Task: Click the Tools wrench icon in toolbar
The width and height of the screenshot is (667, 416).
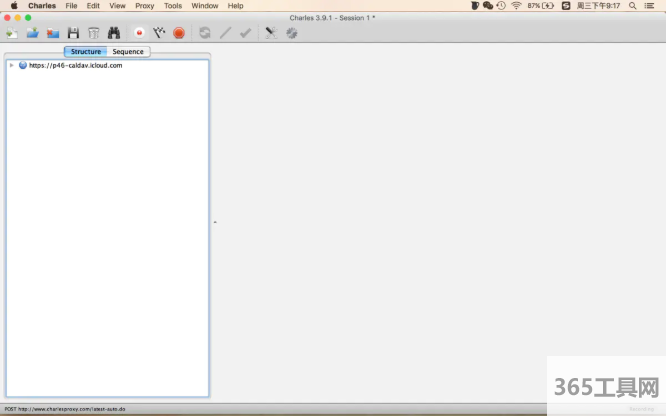Action: tap(270, 33)
